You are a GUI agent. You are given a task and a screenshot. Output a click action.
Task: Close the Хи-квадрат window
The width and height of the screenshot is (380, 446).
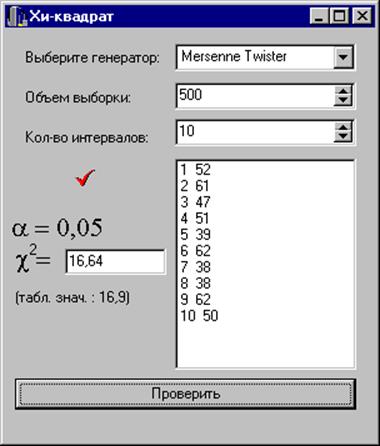362,16
